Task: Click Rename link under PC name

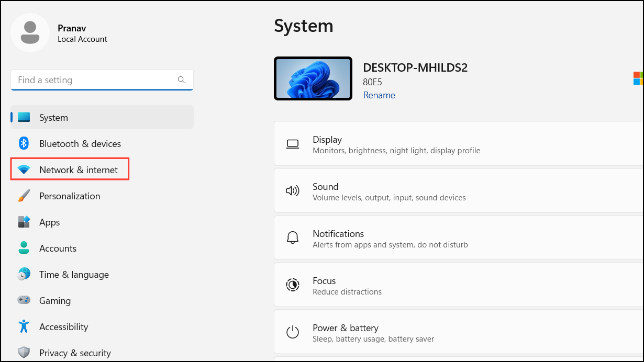Action: point(379,95)
